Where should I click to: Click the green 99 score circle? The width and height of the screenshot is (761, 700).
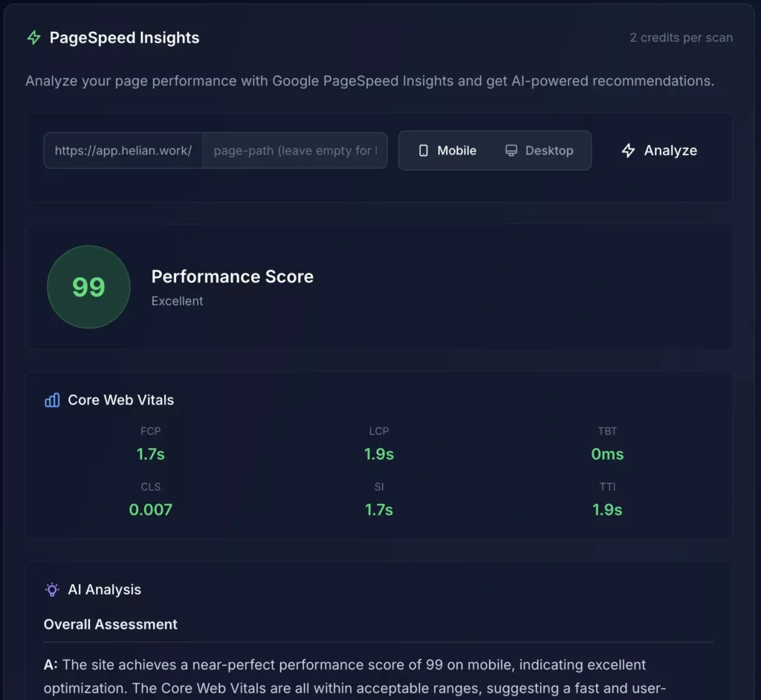pyautogui.click(x=88, y=288)
